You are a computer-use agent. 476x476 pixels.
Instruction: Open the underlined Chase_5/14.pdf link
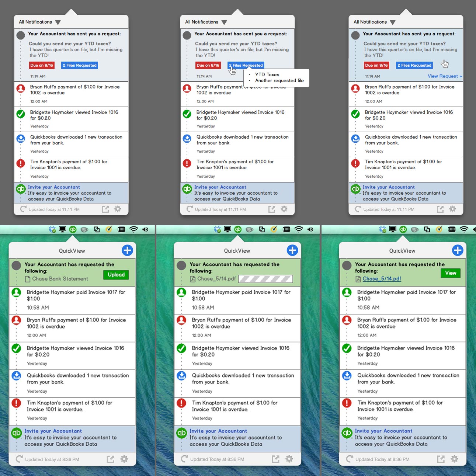tap(382, 279)
